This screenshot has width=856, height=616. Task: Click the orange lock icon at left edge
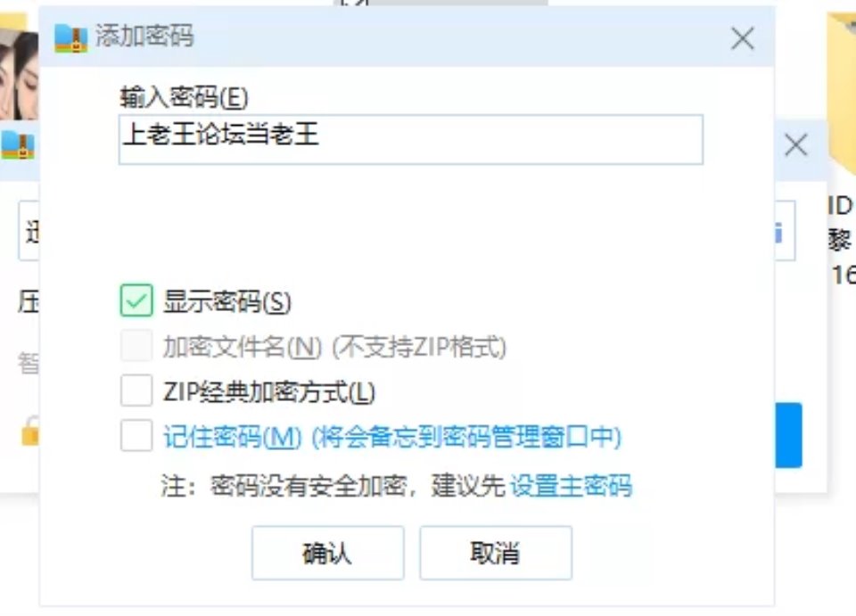30,431
